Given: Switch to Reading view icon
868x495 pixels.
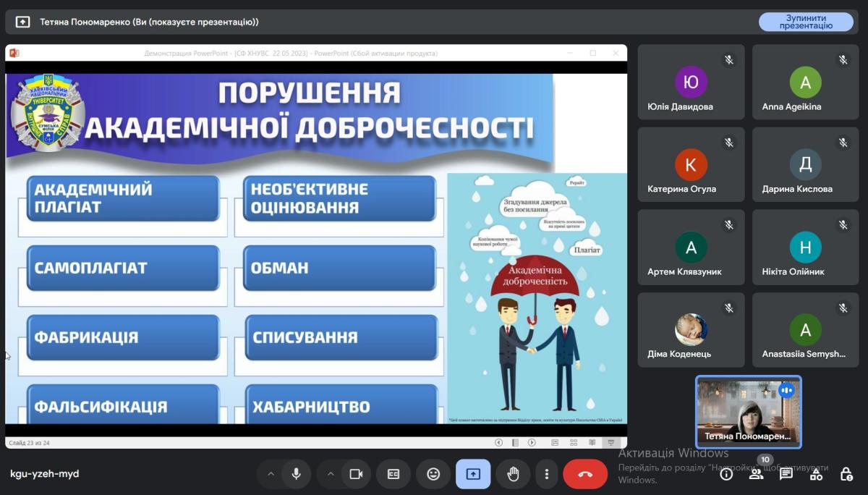Looking at the screenshot, I should pyautogui.click(x=592, y=442).
